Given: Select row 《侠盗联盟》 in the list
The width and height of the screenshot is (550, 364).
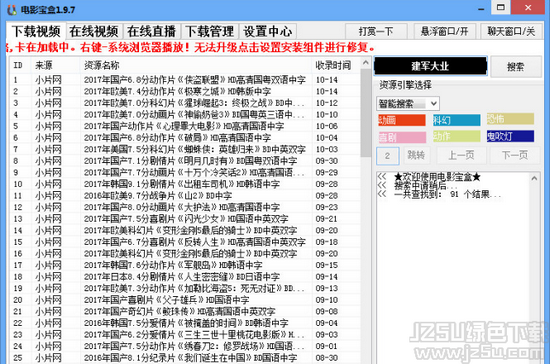Looking at the screenshot, I should 185,80.
